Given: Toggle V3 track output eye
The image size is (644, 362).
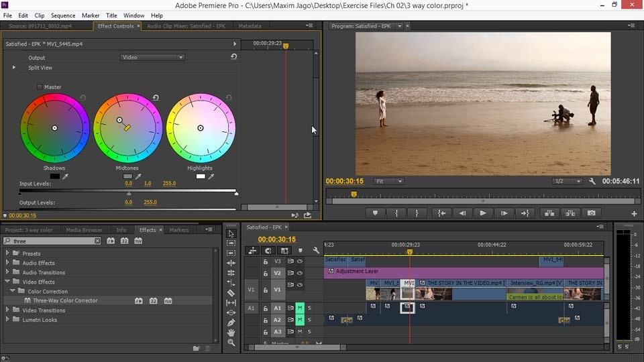Looking at the screenshot, I should click(x=300, y=261).
